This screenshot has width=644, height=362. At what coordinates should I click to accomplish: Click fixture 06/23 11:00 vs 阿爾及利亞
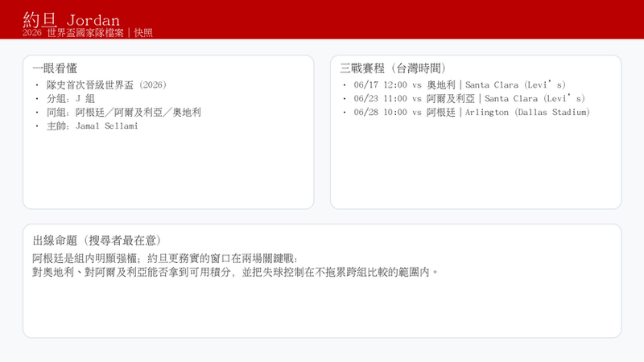click(469, 98)
